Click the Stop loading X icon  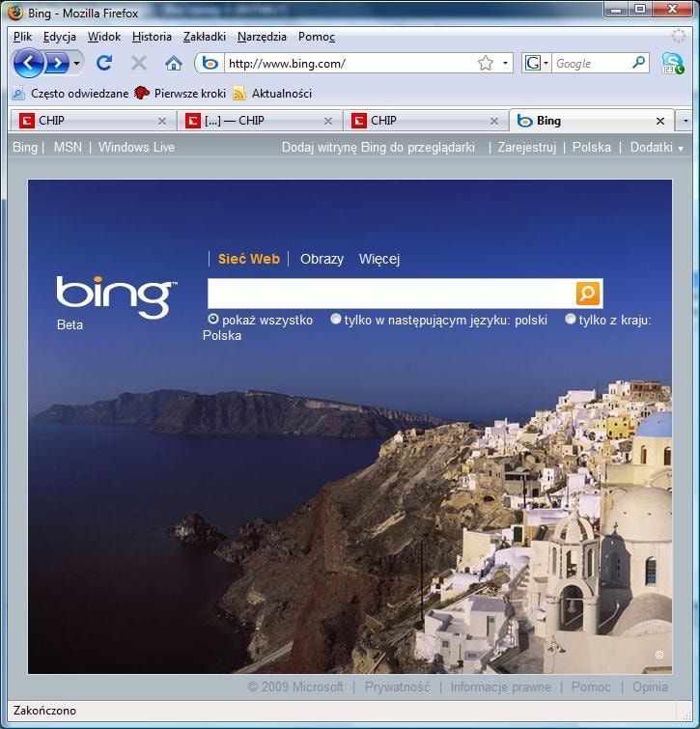138,63
